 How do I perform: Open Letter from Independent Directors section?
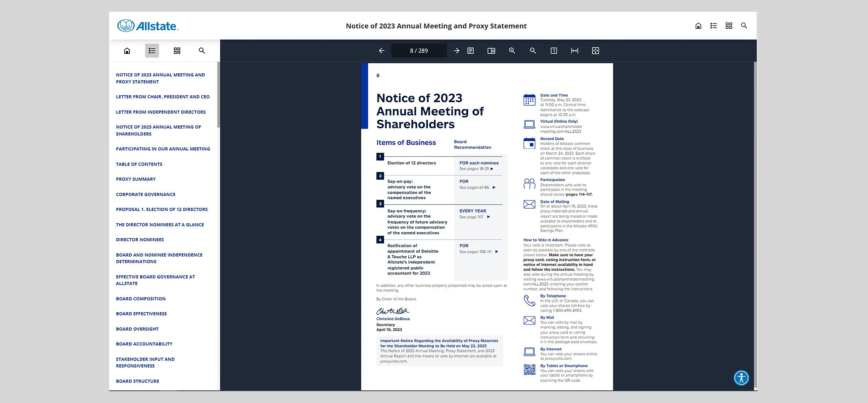coord(161,112)
